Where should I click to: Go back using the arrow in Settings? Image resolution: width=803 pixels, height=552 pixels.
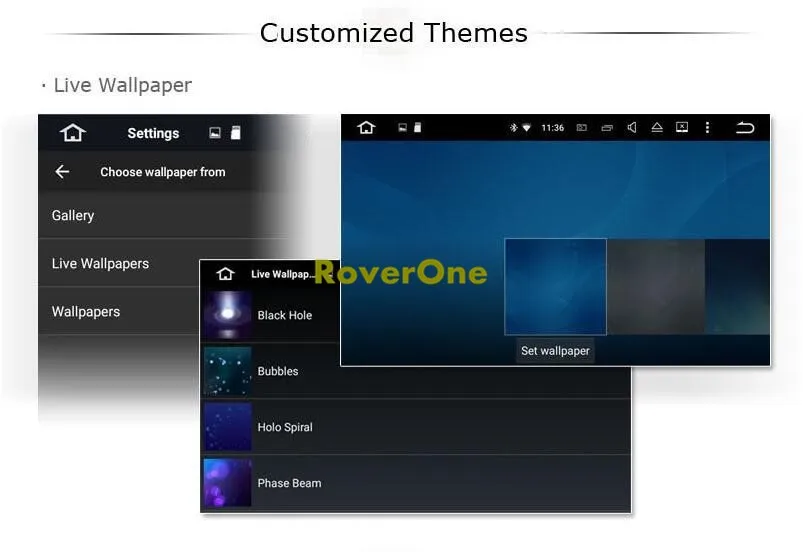tap(62, 172)
